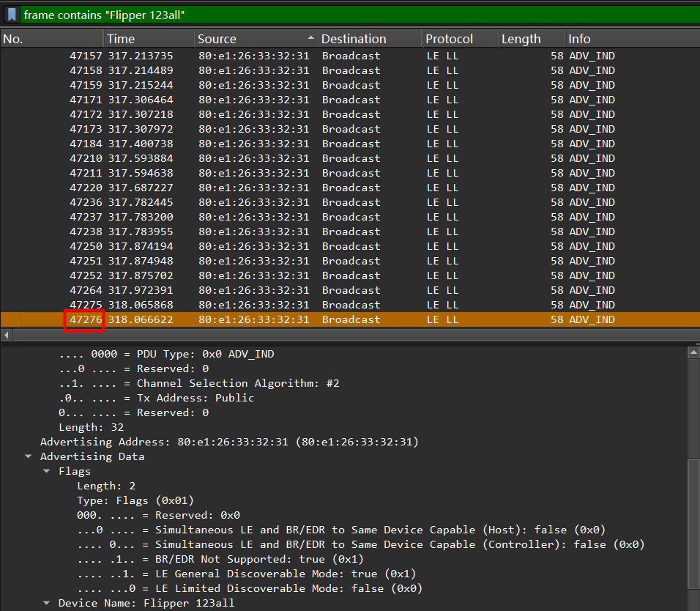Click the Info column header

[x=630, y=39]
